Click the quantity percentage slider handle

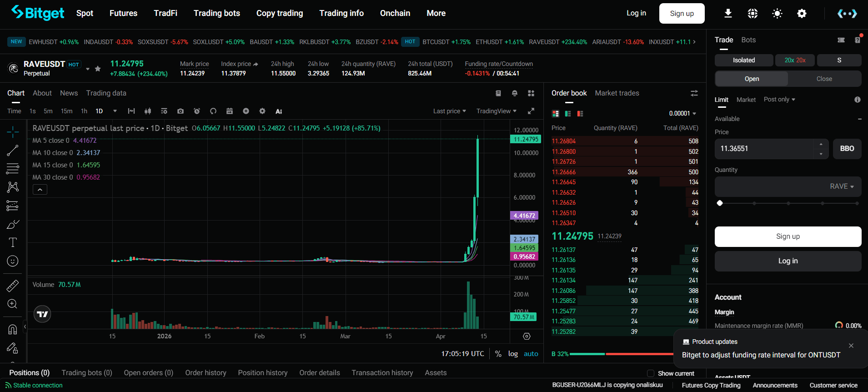tap(720, 203)
